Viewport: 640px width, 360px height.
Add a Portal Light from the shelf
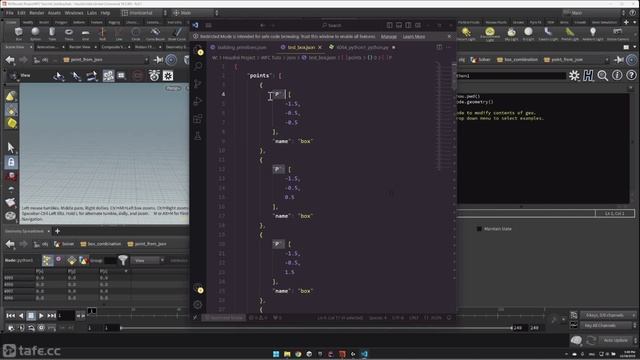click(x=570, y=33)
